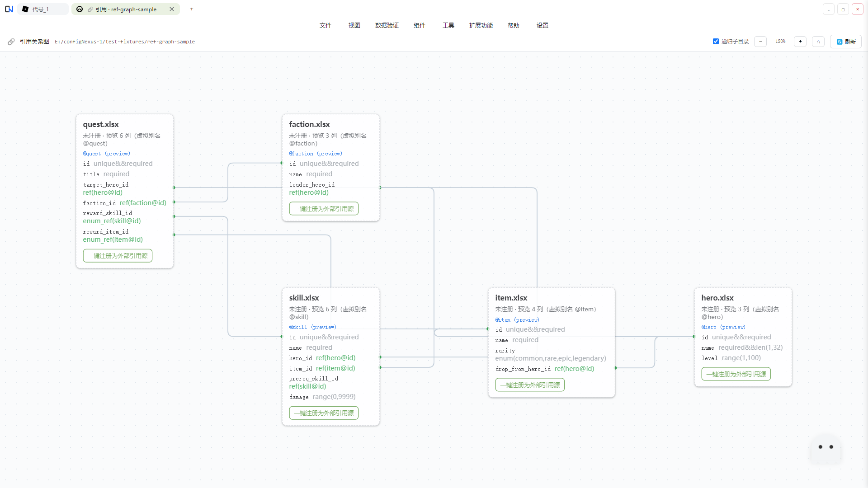Click the @skill (preview) alias link
Image resolution: width=868 pixels, height=488 pixels.
pos(313,327)
